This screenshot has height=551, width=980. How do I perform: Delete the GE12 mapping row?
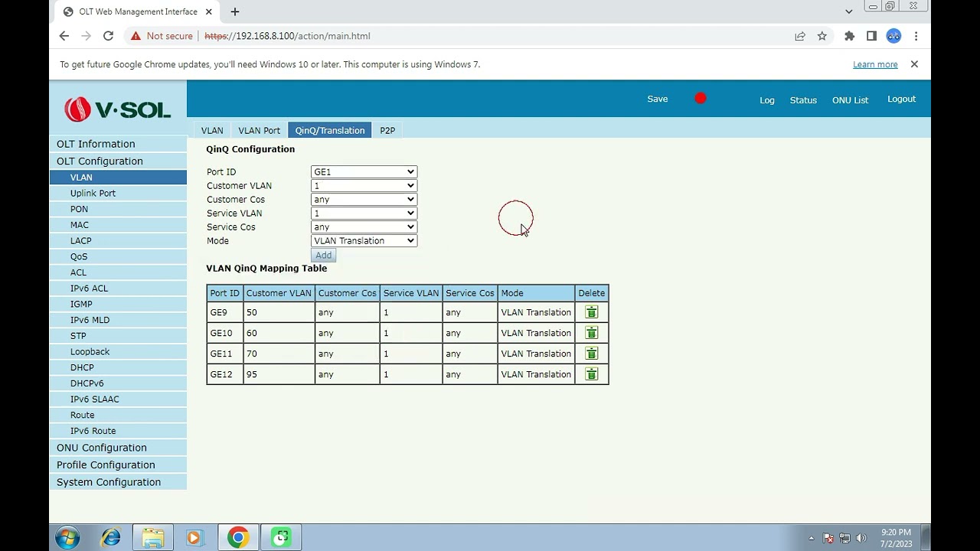(x=591, y=374)
